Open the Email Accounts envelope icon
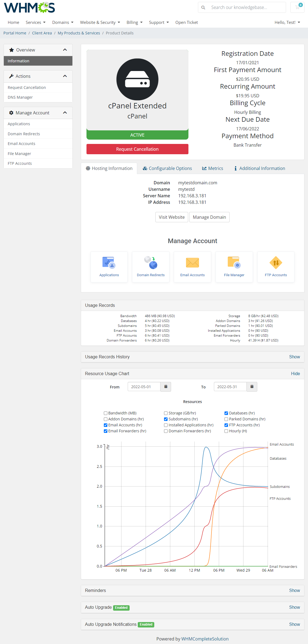 click(x=193, y=263)
